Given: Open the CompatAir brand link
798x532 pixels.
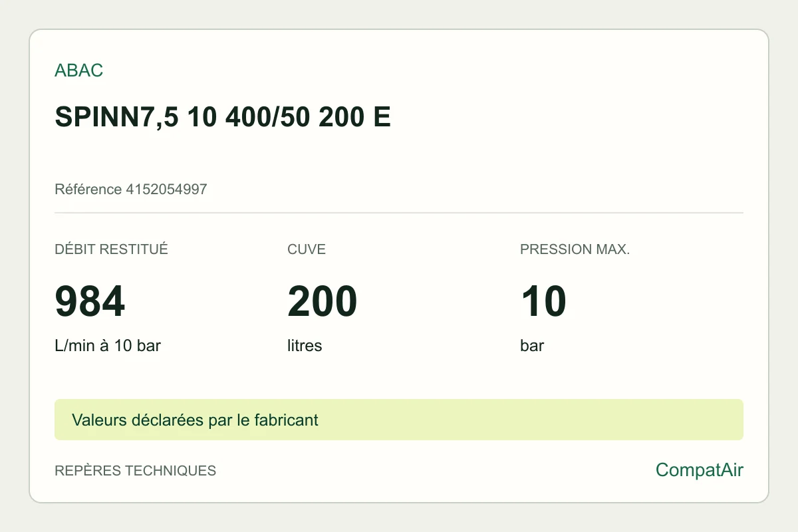Looking at the screenshot, I should (x=700, y=470).
